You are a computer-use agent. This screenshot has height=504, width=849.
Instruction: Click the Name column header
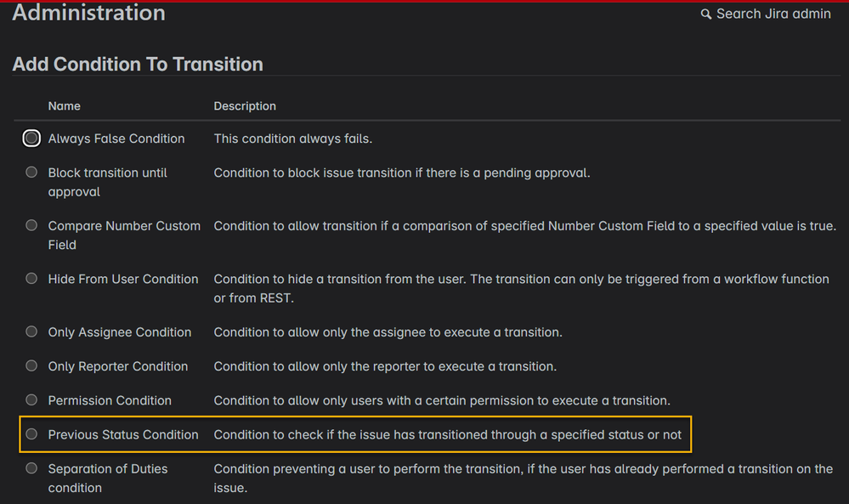tap(65, 106)
